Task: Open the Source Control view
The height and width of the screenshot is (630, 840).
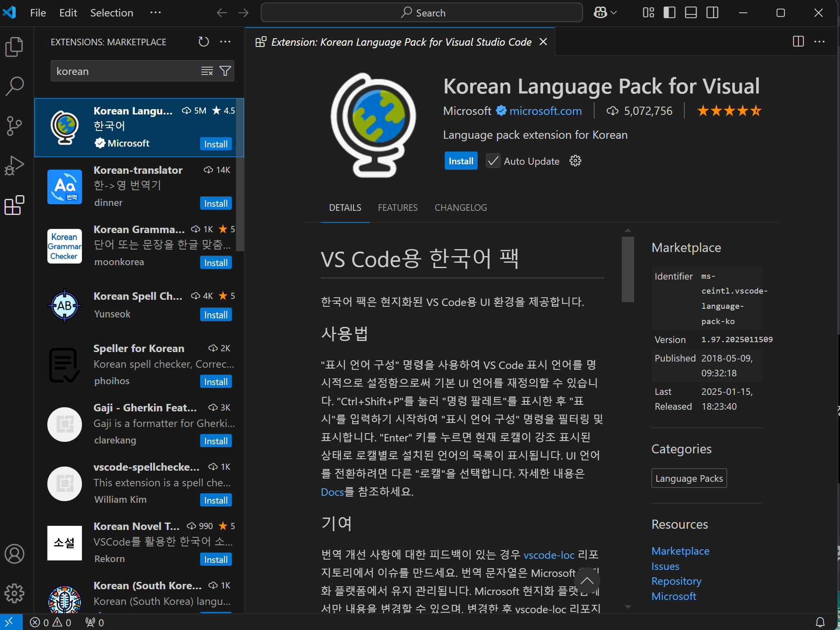Action: (14, 126)
